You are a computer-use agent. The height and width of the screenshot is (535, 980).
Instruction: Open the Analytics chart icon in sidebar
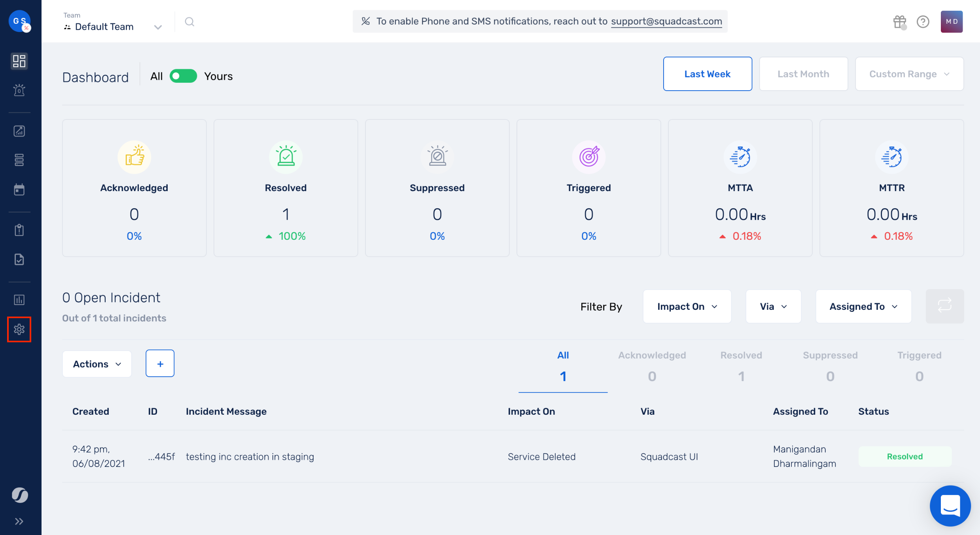[19, 131]
